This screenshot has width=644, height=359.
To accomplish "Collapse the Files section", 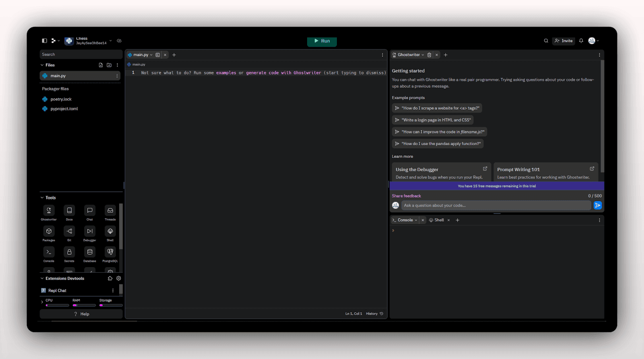I will coord(42,65).
